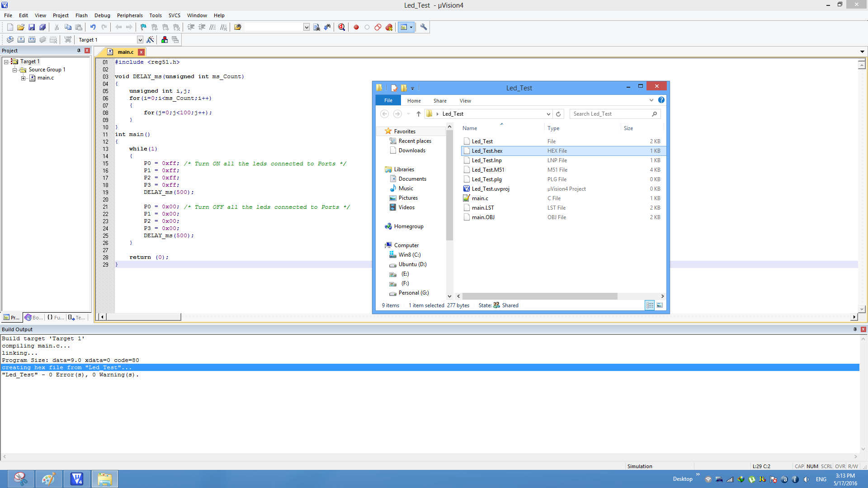The image size is (868, 488).
Task: Close the Project panel
Action: point(87,51)
